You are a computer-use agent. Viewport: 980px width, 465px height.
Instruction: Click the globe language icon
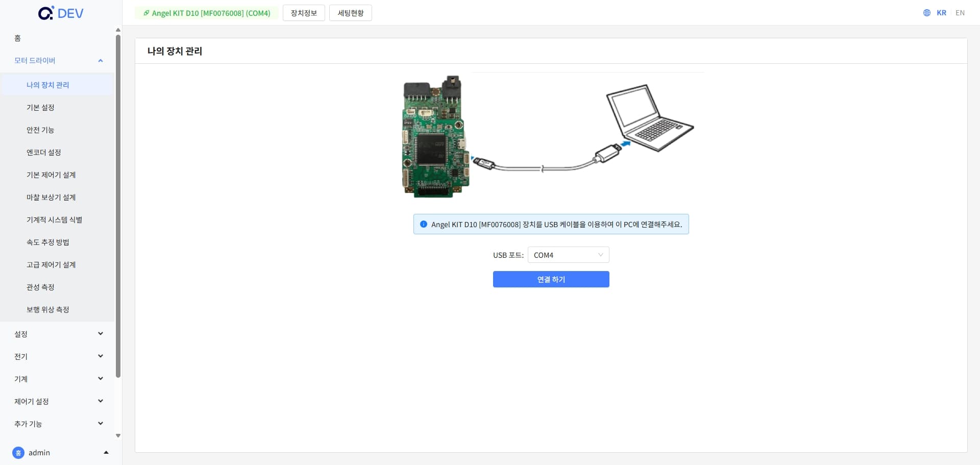[x=927, y=13]
